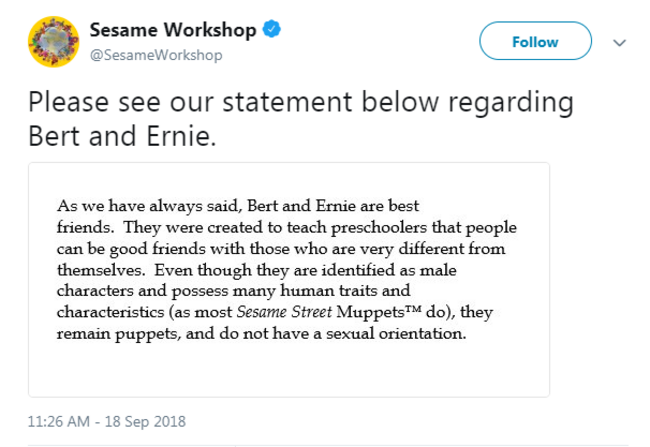The image size is (650, 447).
Task: Visit the @SesameWorkshop handle link
Action: click(156, 55)
